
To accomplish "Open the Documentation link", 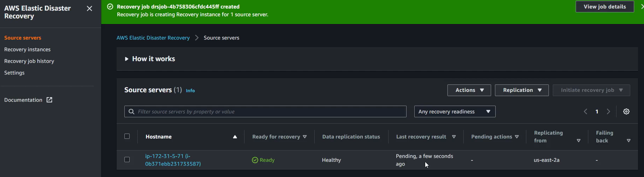I will pyautogui.click(x=28, y=100).
